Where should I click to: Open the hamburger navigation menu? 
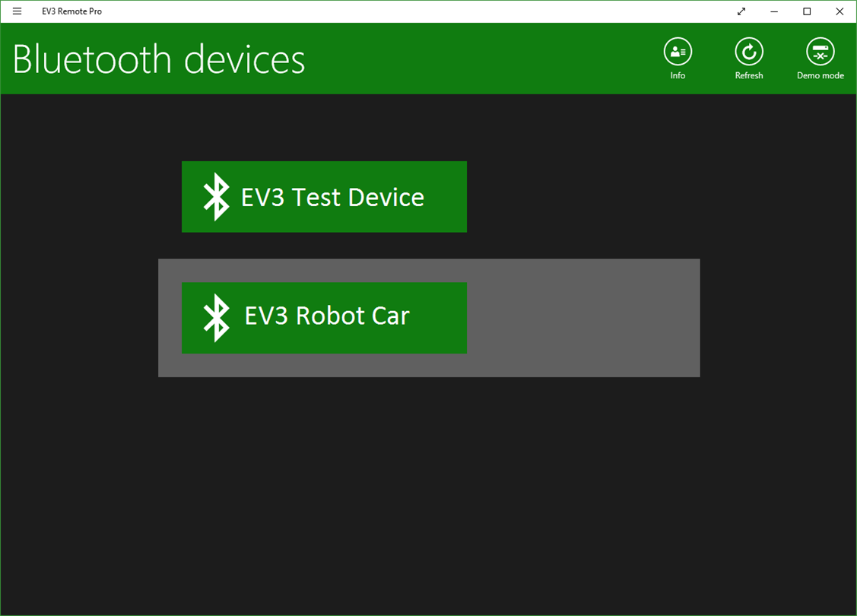coord(17,11)
